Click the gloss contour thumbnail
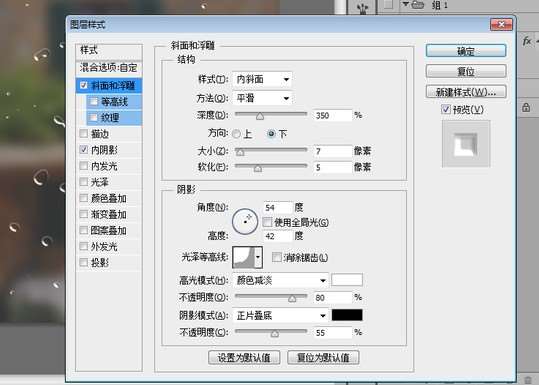Image resolution: width=539 pixels, height=385 pixels. tap(244, 257)
